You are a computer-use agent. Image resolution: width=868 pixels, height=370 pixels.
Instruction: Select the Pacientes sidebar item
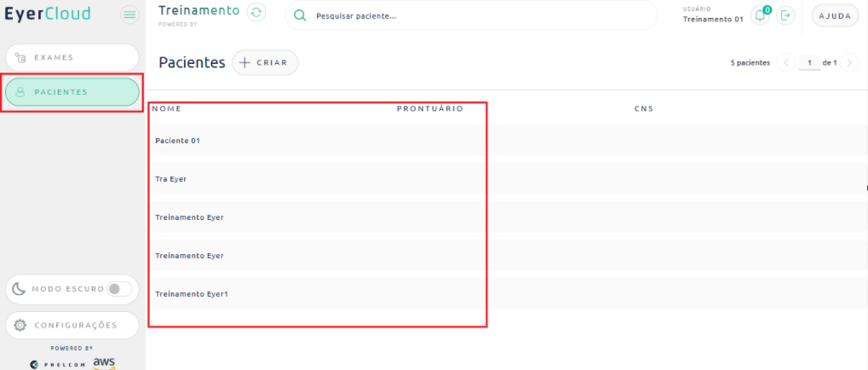[72, 92]
